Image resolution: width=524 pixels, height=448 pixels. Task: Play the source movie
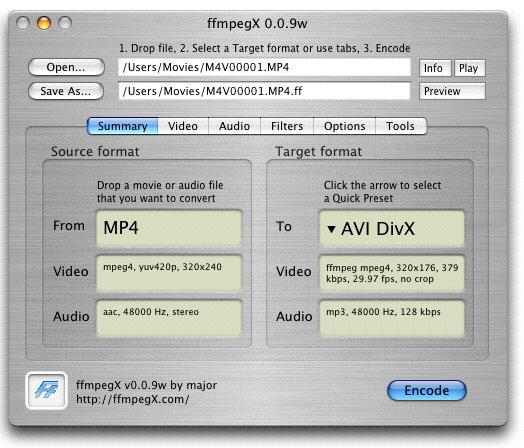(470, 68)
